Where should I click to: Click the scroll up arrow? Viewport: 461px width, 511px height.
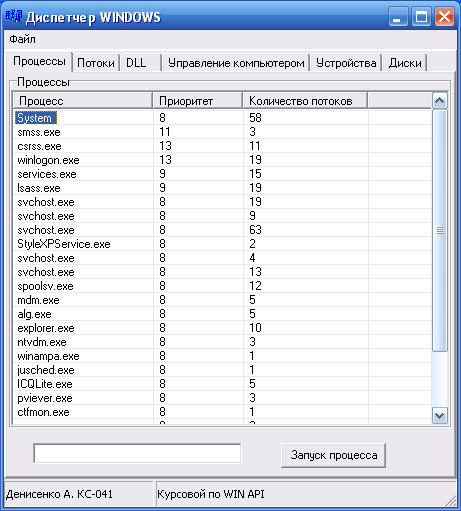tap(440, 101)
